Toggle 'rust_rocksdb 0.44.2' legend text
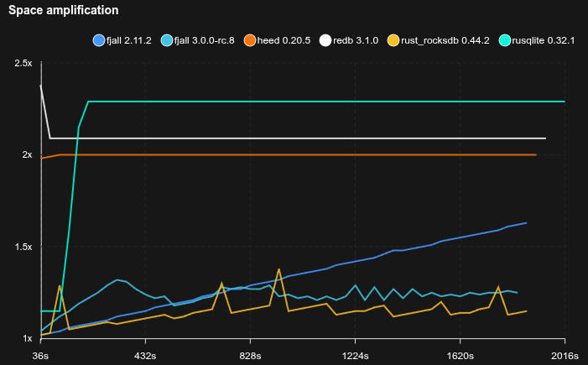Screen dimensions: 588x365 445,40
